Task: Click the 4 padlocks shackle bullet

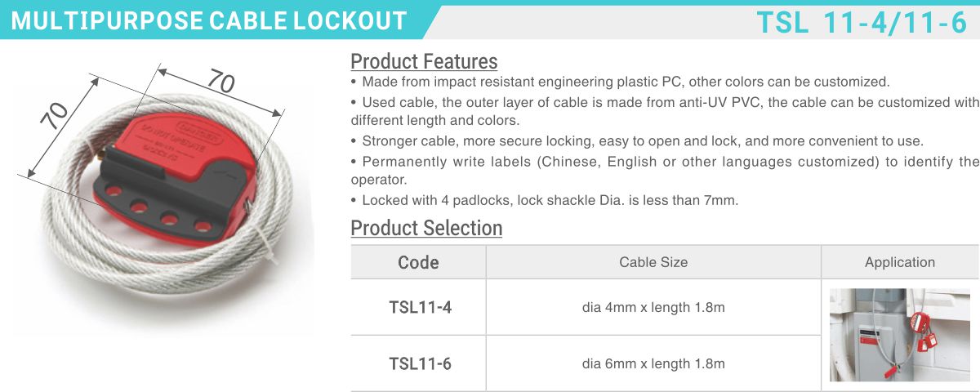Action: point(544,200)
